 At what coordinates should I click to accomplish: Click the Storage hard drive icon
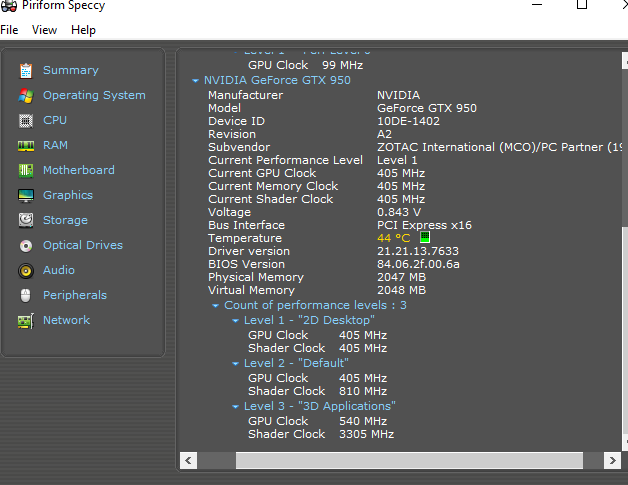pyautogui.click(x=26, y=220)
